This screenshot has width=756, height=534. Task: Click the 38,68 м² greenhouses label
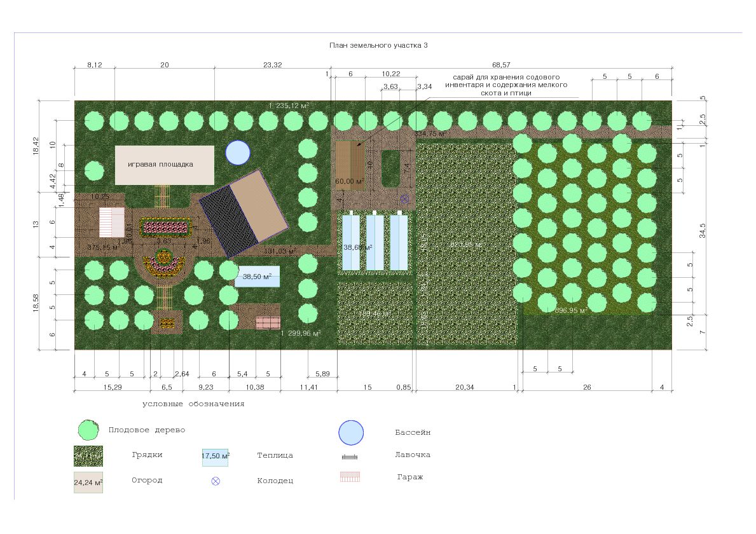pyautogui.click(x=357, y=247)
